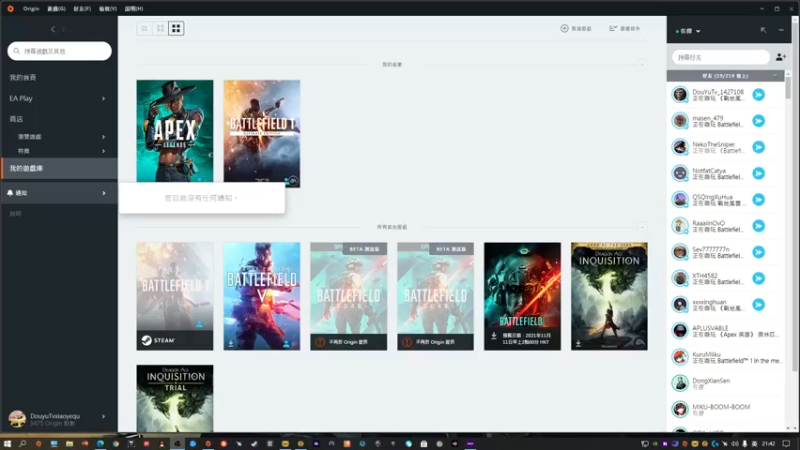Open the menu labeled (V)
Viewport: 800px width, 450px height.
(x=108, y=9)
